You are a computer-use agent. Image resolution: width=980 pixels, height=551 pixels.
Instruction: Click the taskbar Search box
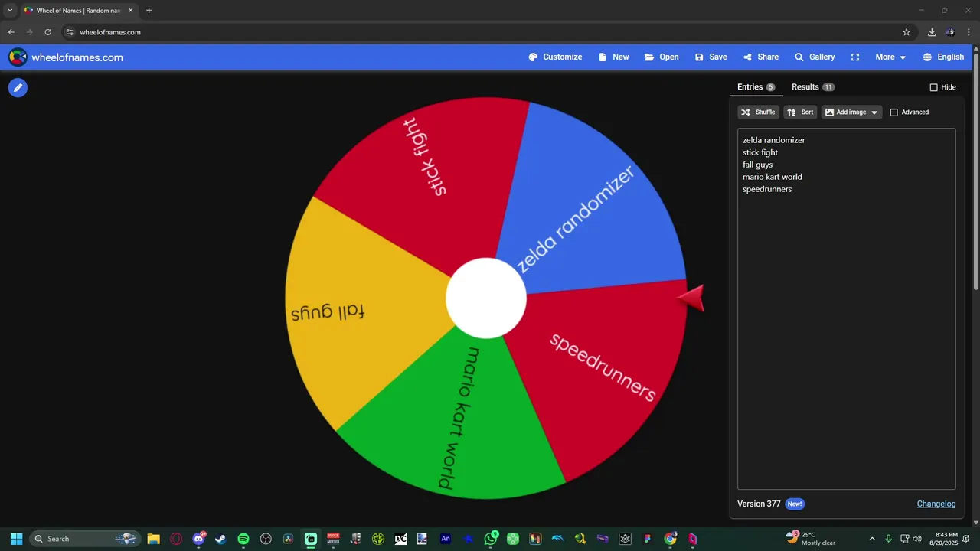coord(85,539)
